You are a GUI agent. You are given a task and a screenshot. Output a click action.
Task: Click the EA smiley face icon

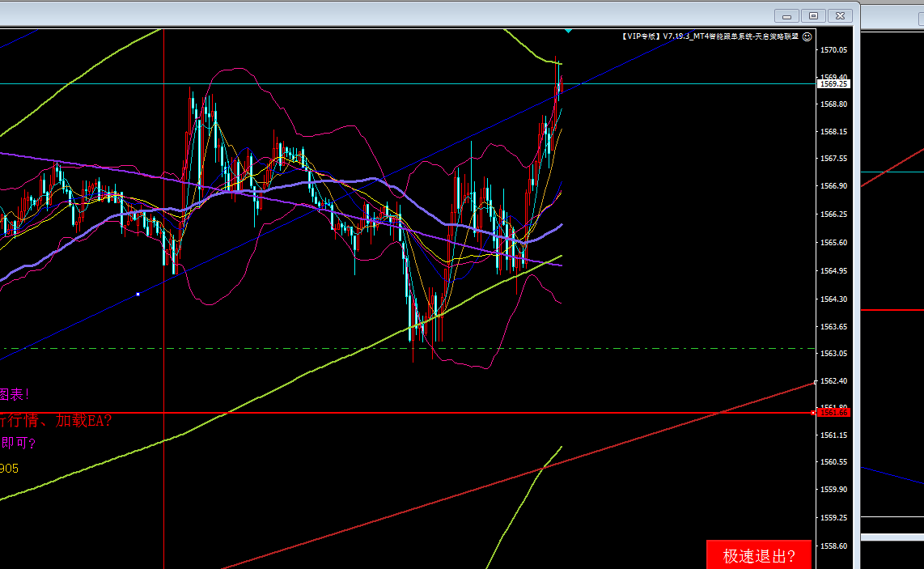[807, 36]
